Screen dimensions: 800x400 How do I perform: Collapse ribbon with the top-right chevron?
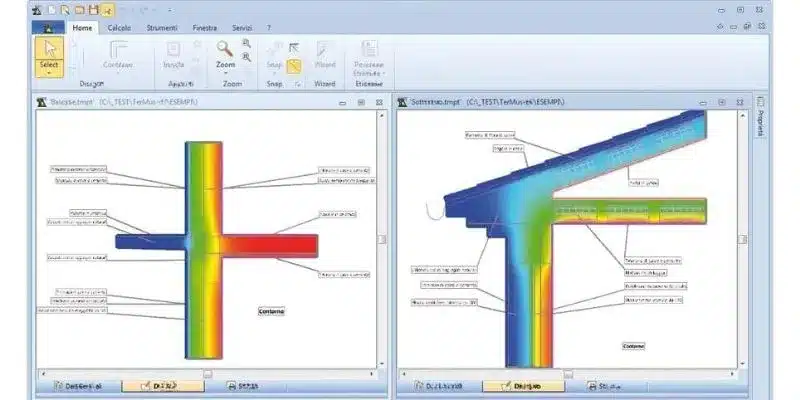point(720,27)
